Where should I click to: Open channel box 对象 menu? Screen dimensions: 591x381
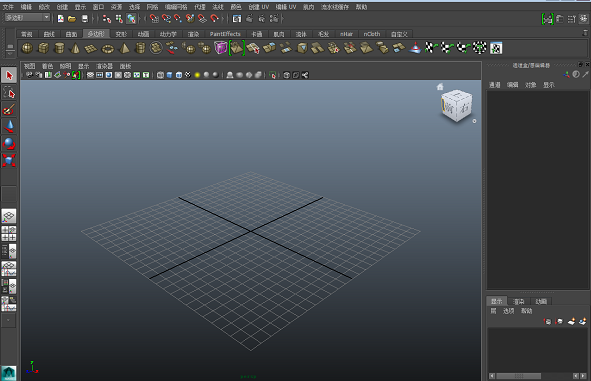click(x=531, y=85)
